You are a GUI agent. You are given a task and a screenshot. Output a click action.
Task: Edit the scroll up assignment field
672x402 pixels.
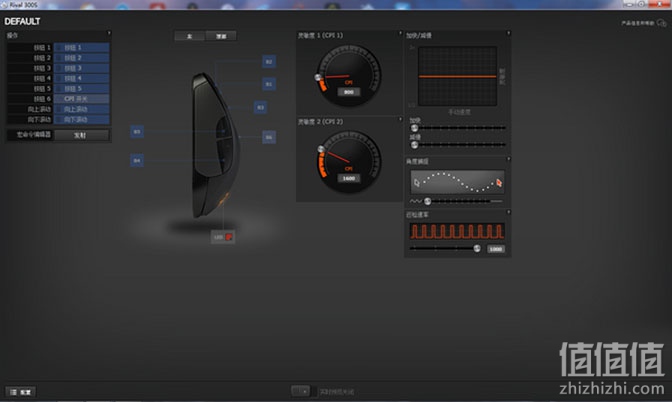(x=81, y=109)
